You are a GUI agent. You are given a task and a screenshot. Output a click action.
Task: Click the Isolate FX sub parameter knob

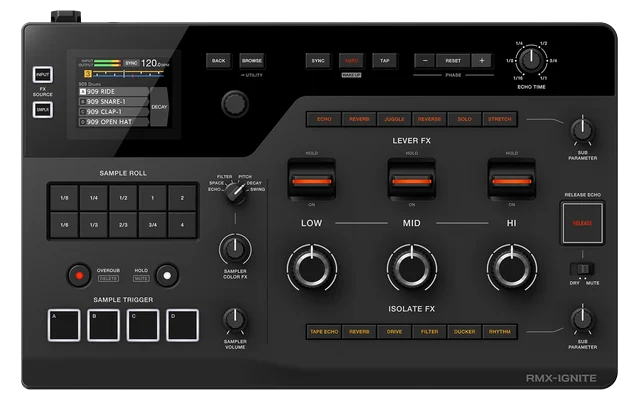tap(582, 319)
